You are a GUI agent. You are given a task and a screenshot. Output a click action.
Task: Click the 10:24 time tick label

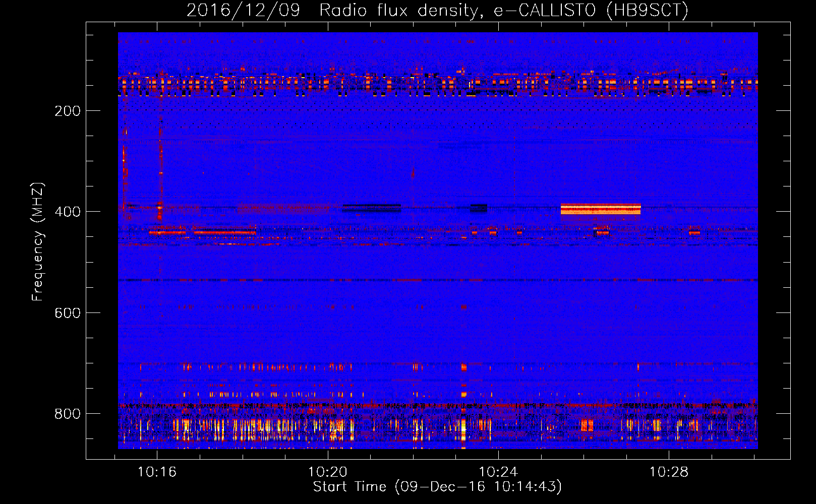point(498,472)
